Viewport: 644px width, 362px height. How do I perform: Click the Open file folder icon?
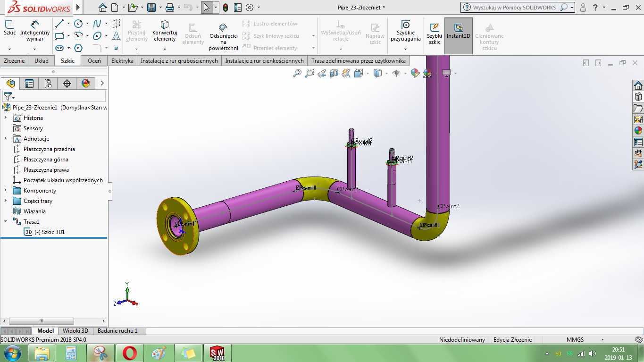pyautogui.click(x=133, y=8)
